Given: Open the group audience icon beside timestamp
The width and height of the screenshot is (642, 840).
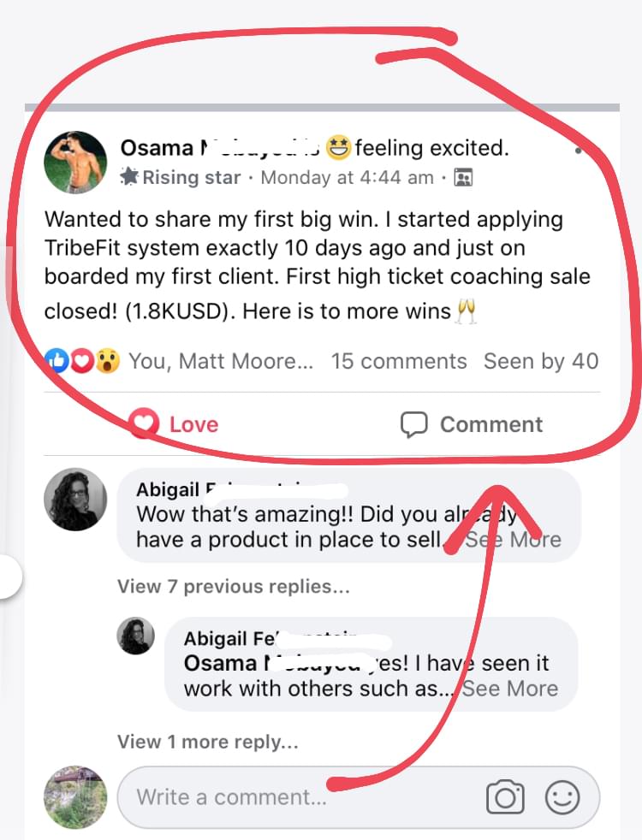Looking at the screenshot, I should point(463,178).
